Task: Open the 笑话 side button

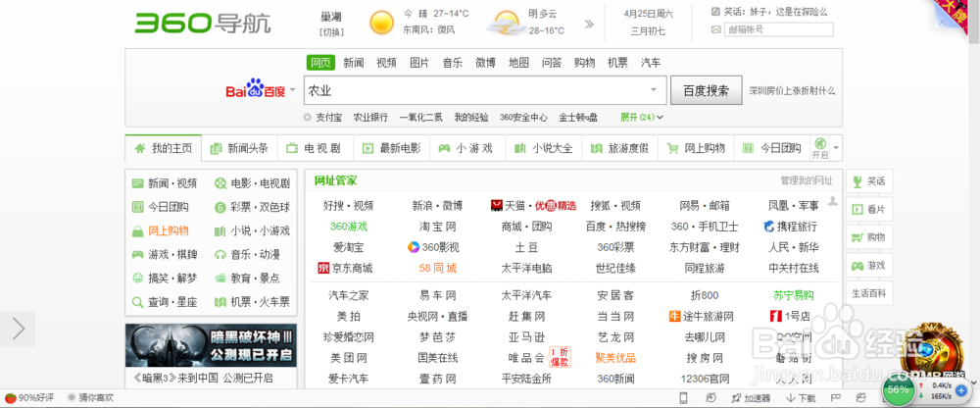Action: coord(869,181)
